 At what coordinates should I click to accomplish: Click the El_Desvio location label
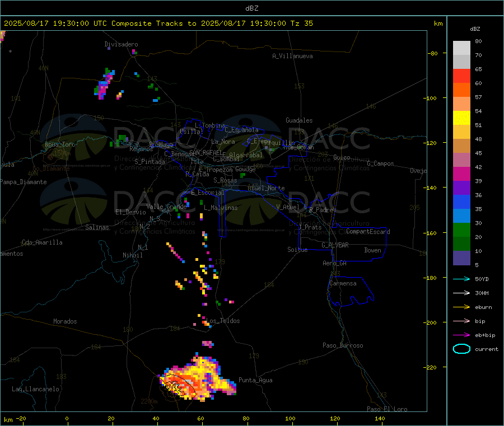pyautogui.click(x=131, y=212)
